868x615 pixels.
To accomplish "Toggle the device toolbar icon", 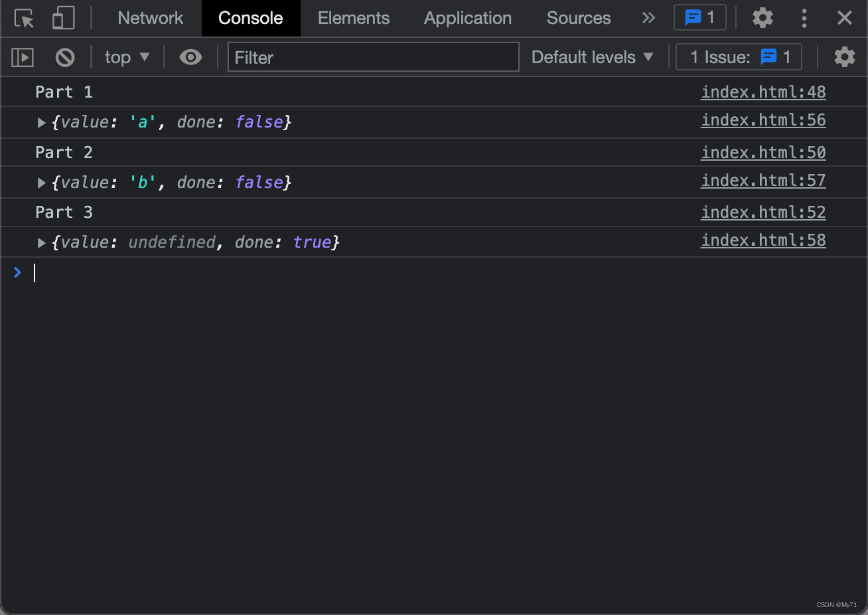I will click(x=63, y=18).
